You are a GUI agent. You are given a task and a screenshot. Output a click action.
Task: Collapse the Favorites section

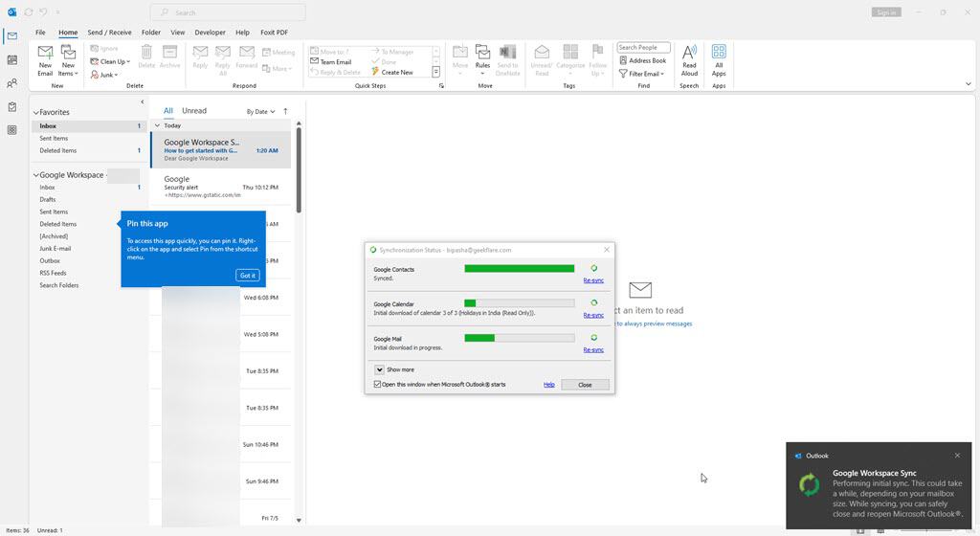[36, 112]
